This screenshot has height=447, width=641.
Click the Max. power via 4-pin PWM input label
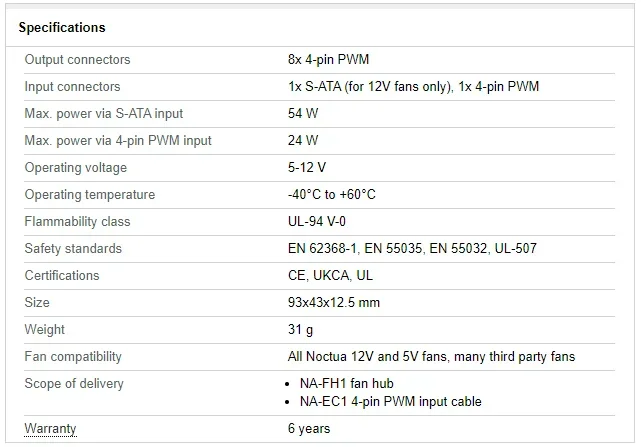click(118, 141)
